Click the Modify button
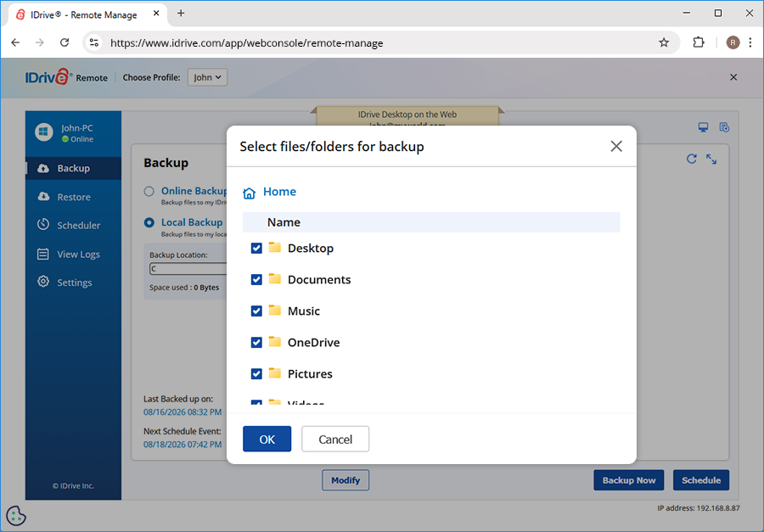This screenshot has height=532, width=764. tap(345, 480)
